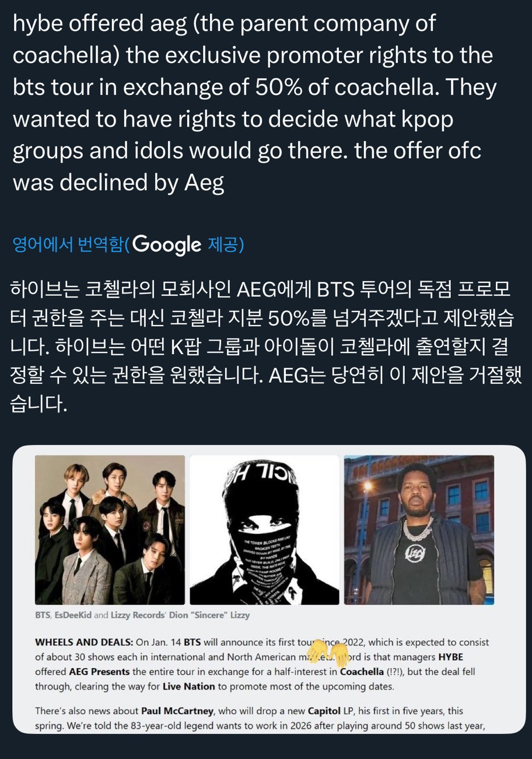The image size is (532, 759).
Task: Open the BTS group photo
Action: [110, 530]
